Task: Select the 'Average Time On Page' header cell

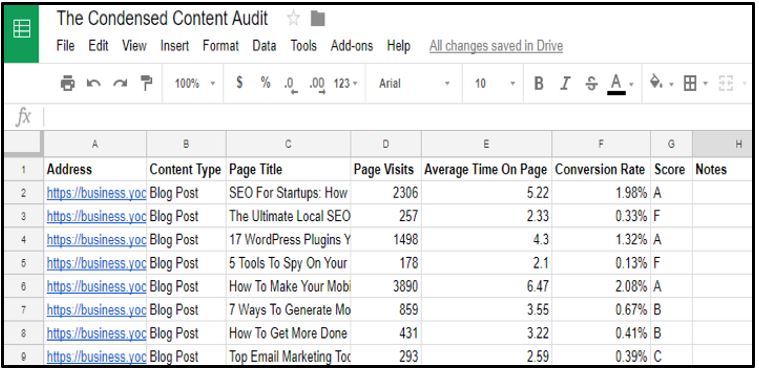Action: [x=486, y=170]
